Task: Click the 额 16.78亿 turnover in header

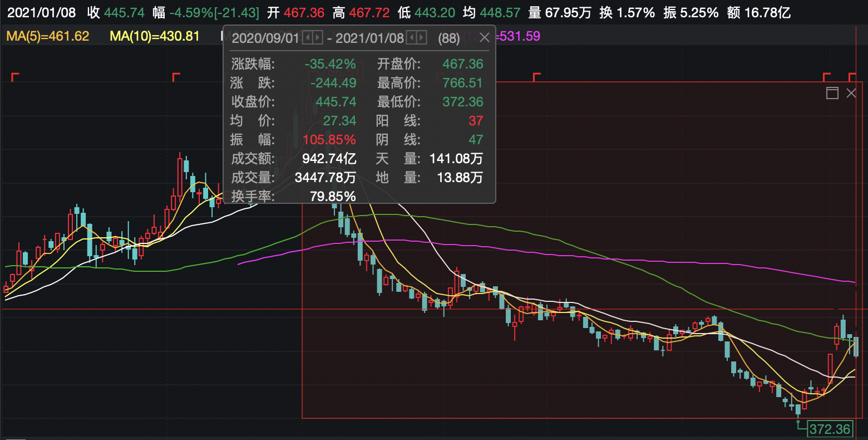Action: 758,12
